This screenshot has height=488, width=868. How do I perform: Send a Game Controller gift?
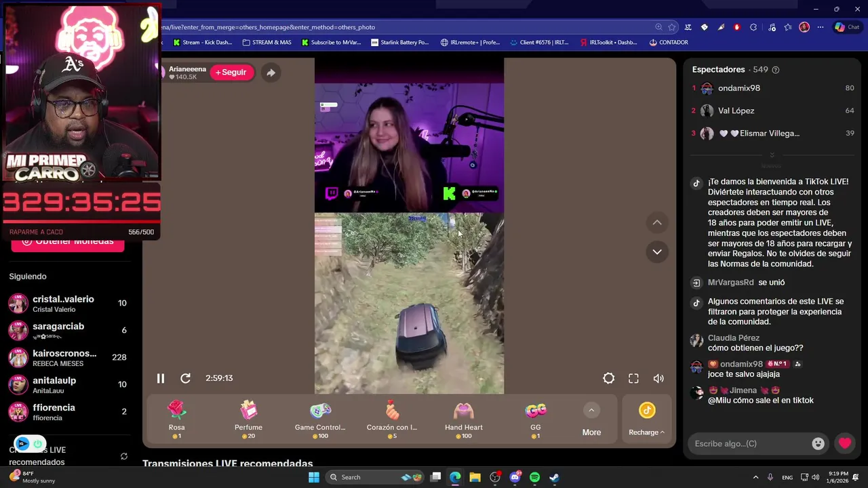(x=320, y=419)
